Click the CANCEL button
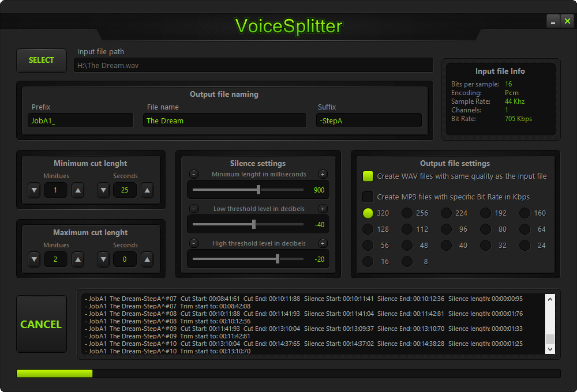The image size is (577, 392). (41, 324)
